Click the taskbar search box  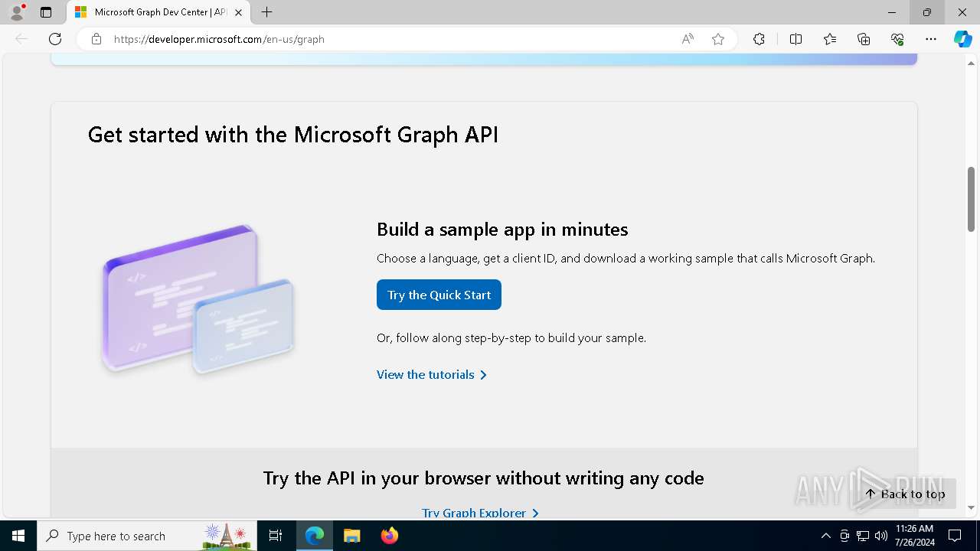tap(147, 536)
